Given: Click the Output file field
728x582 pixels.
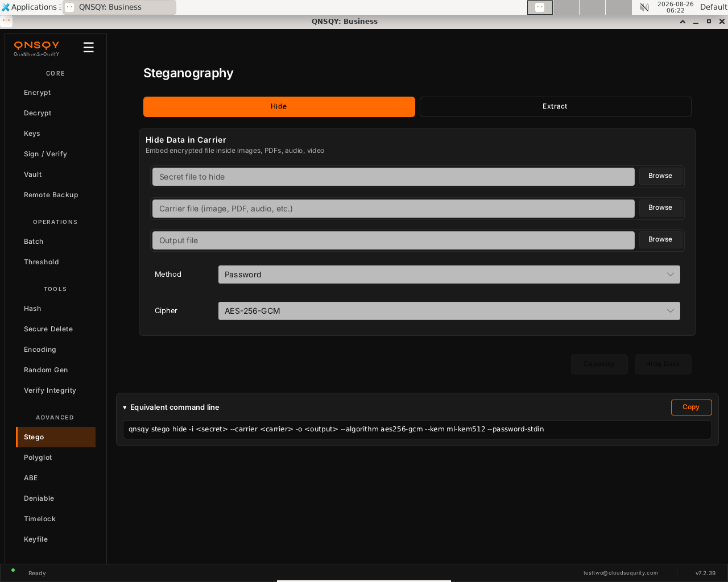Looking at the screenshot, I should point(394,240).
